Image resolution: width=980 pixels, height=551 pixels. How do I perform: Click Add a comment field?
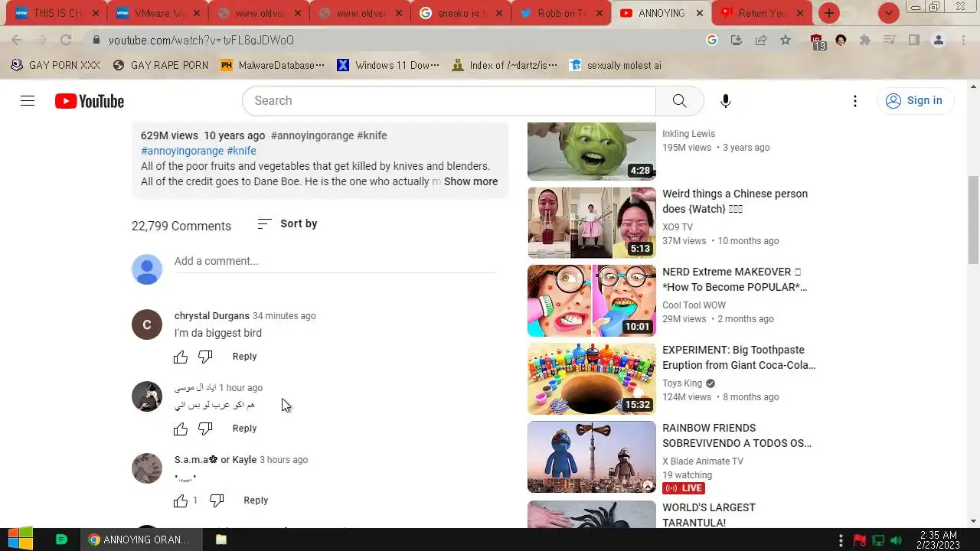[335, 262]
